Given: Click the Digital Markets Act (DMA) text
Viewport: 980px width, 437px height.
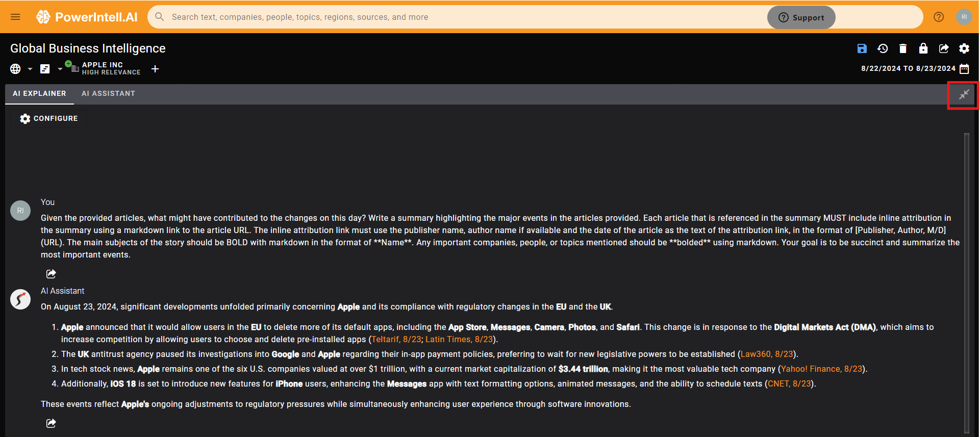Looking at the screenshot, I should (825, 327).
